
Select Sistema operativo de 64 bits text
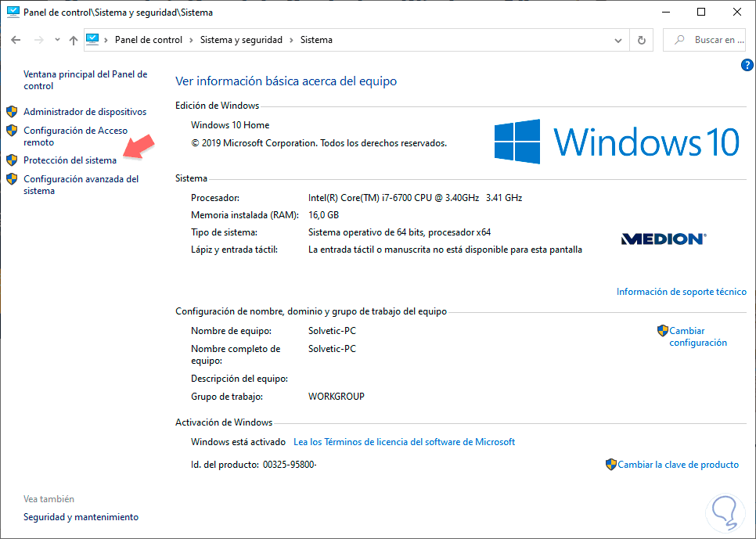click(399, 232)
